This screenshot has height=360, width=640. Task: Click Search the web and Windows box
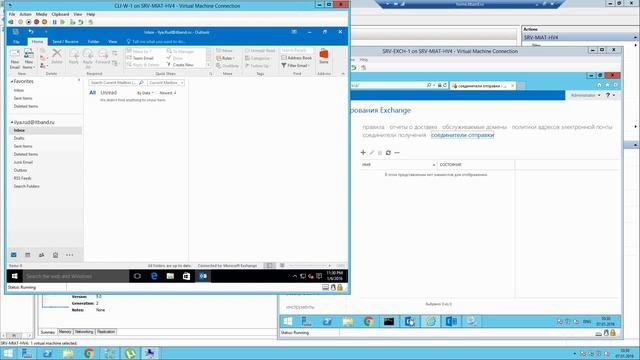coord(76,276)
